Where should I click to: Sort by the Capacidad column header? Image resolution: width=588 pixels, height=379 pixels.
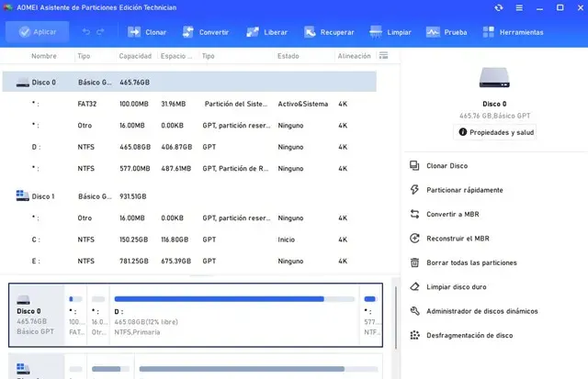click(x=135, y=56)
